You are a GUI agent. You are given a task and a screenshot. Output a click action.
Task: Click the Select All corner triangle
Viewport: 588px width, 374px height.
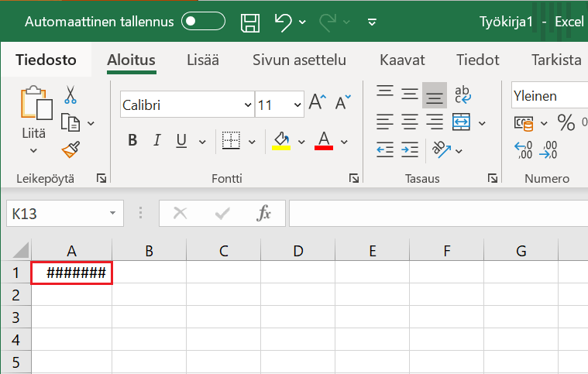click(x=21, y=250)
